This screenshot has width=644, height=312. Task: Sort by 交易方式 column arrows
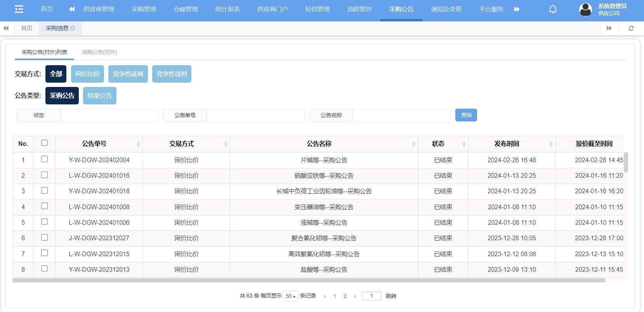[x=226, y=144]
